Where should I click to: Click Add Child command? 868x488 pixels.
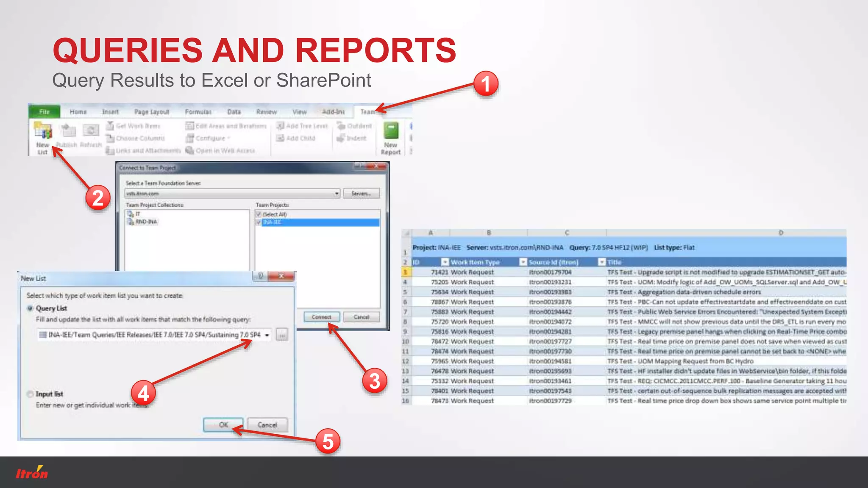click(x=295, y=138)
